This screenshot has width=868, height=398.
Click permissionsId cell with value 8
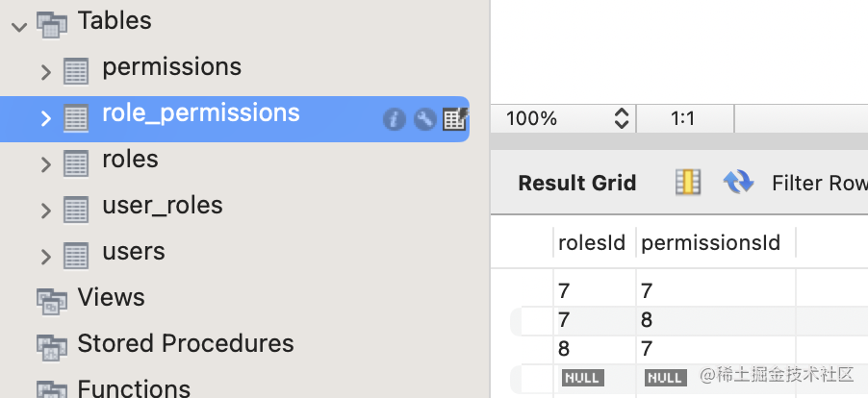pyautogui.click(x=647, y=320)
